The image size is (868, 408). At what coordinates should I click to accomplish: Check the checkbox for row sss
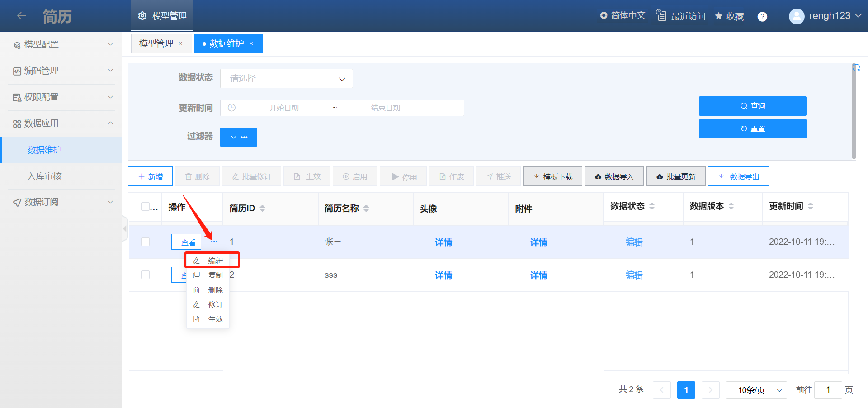coord(145,275)
